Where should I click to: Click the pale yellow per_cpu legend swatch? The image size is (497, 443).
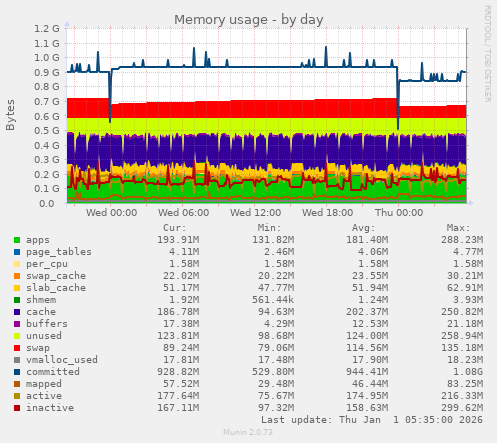click(x=17, y=264)
